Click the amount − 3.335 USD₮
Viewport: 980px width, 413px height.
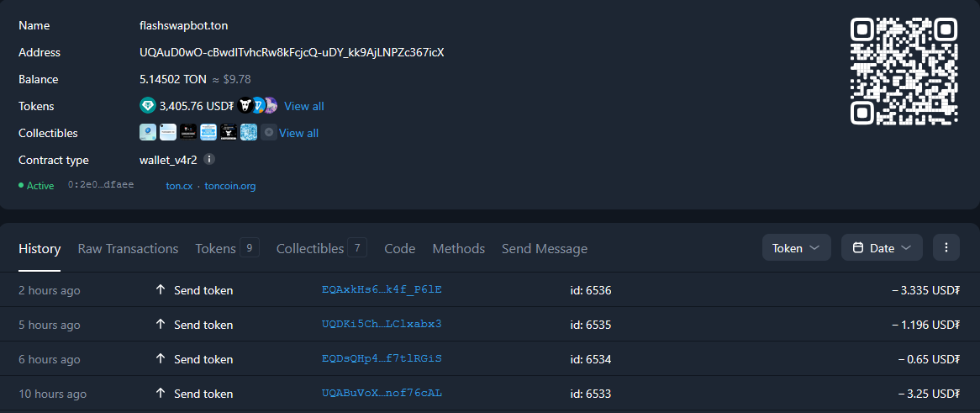925,290
